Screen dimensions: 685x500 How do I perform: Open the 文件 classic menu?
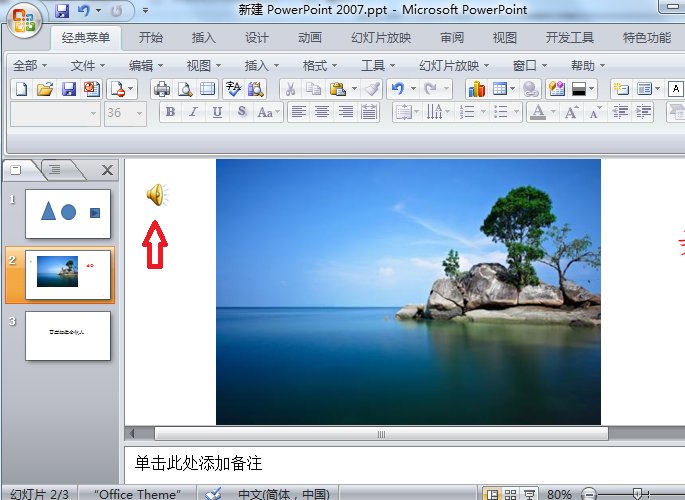pos(87,66)
